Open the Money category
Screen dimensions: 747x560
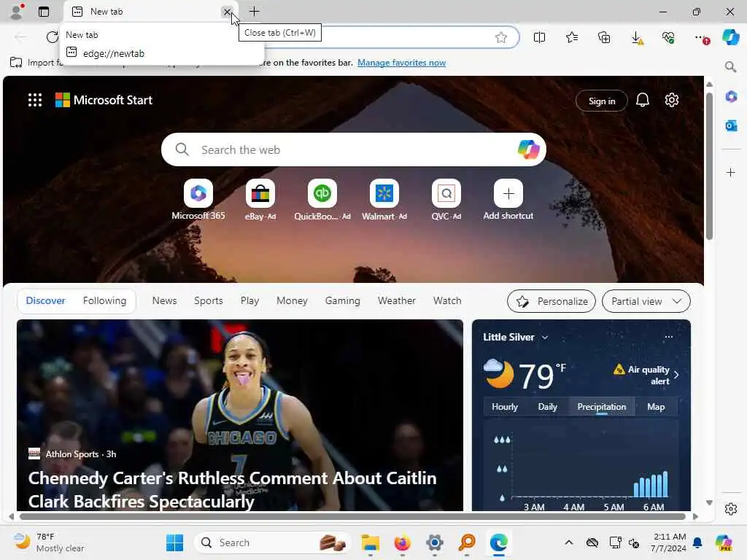tap(292, 301)
